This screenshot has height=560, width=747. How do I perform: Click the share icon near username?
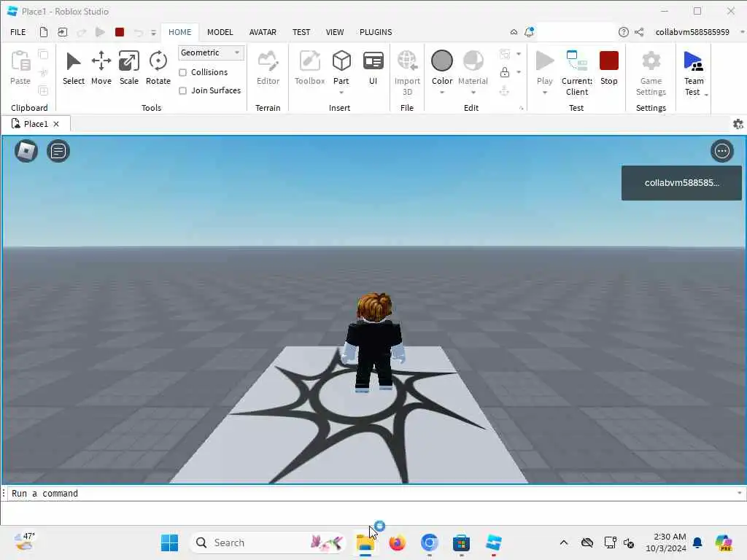point(639,32)
